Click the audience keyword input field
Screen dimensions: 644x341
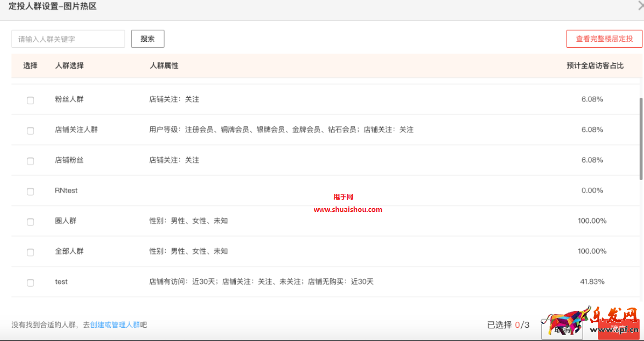click(68, 38)
